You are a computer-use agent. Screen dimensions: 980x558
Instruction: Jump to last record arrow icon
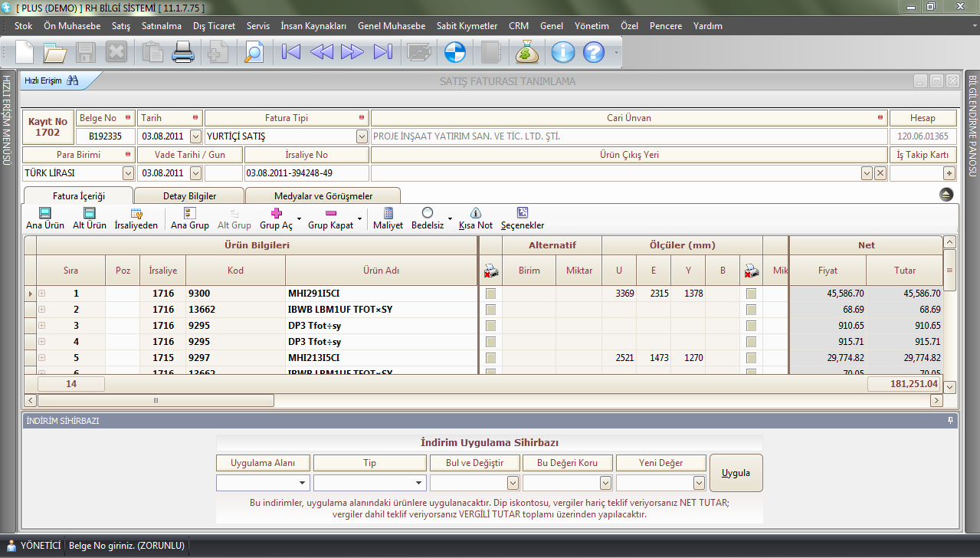[x=382, y=52]
